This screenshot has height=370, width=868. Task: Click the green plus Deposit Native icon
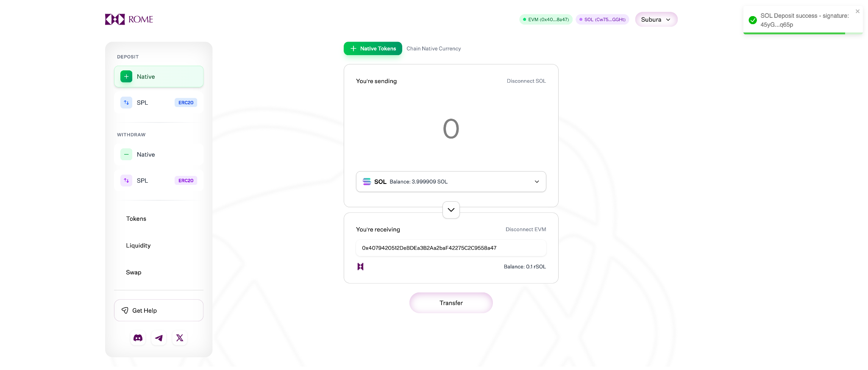[126, 77]
